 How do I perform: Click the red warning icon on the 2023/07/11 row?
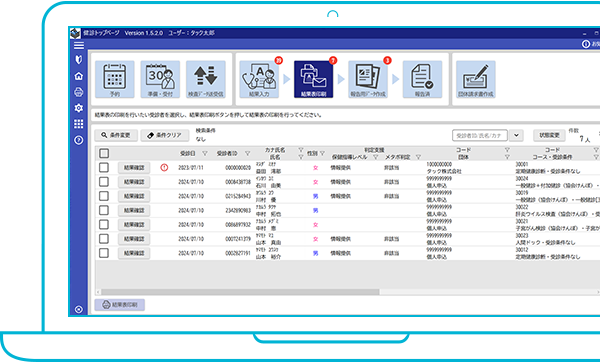164,168
